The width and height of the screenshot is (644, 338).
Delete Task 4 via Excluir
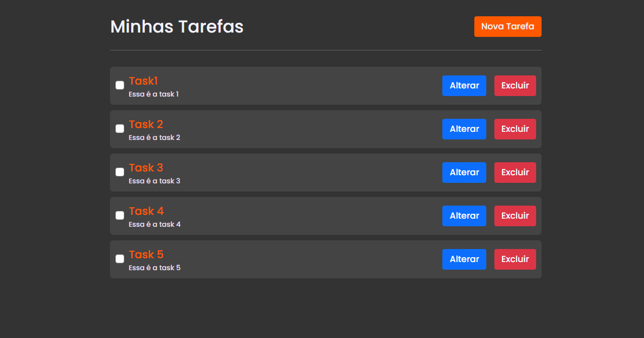(515, 216)
